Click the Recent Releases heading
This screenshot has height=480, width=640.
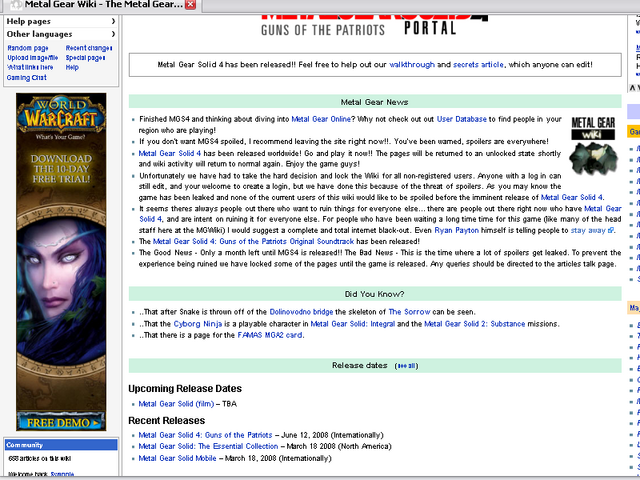[167, 420]
